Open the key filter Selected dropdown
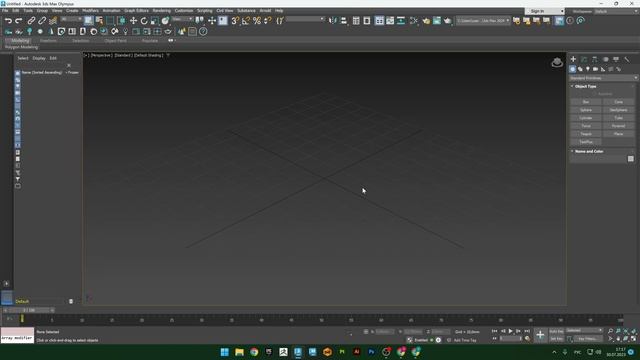This screenshot has width=640, height=360. coord(584,331)
